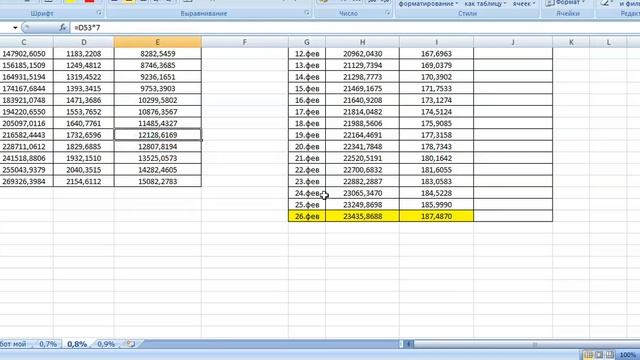This screenshot has width=640, height=360.
Task: Select the date cell 18.фев
Action: pyautogui.click(x=307, y=123)
